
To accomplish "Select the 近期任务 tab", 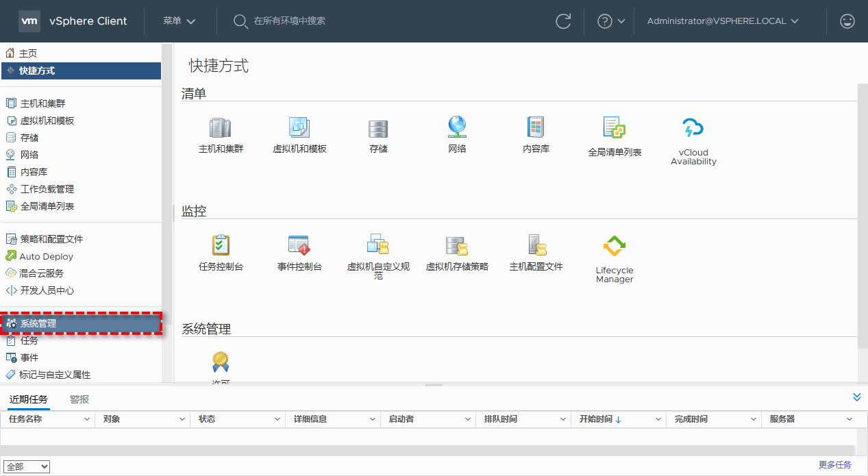I will pos(29,399).
